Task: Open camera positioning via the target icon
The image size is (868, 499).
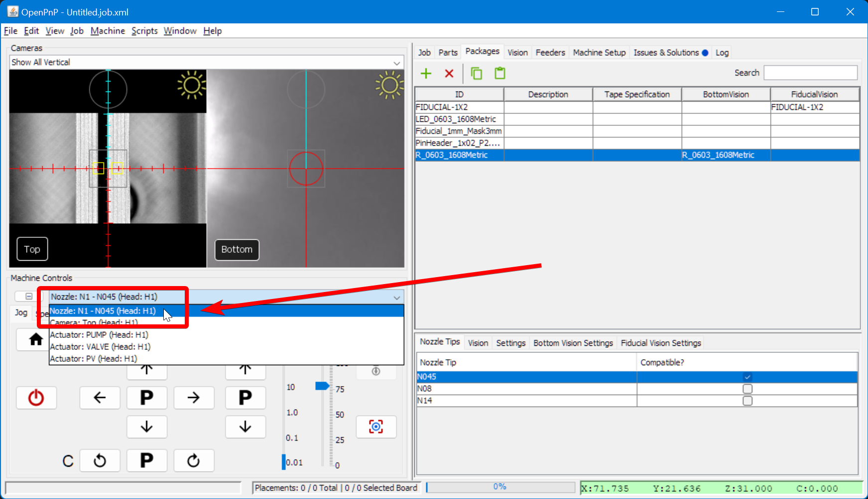Action: pos(376,427)
